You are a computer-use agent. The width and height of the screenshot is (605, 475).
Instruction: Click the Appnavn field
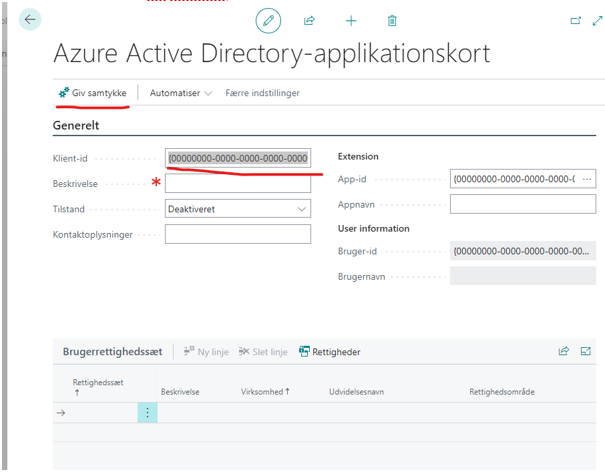pos(523,204)
